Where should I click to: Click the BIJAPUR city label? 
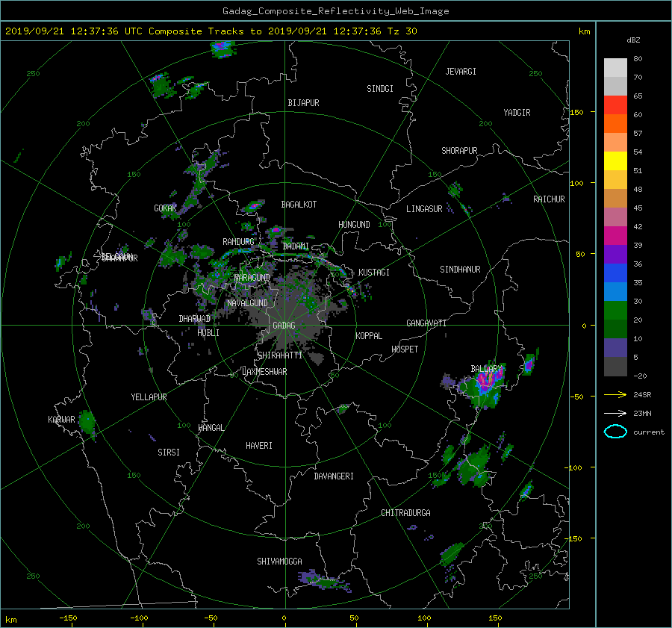(303, 103)
